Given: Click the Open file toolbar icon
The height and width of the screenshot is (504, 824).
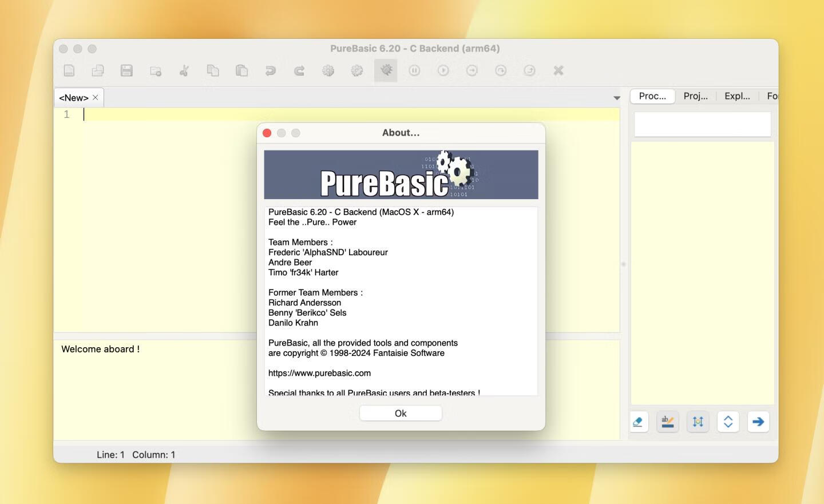Looking at the screenshot, I should (x=98, y=70).
